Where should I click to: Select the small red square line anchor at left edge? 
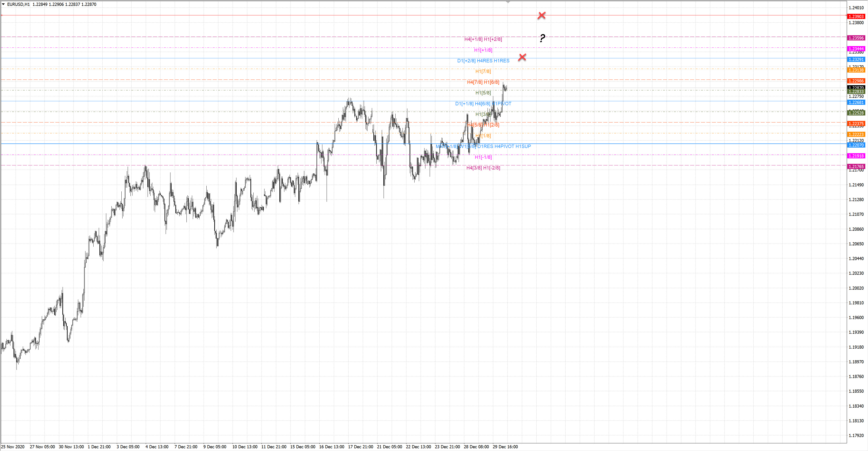pos(2,15)
